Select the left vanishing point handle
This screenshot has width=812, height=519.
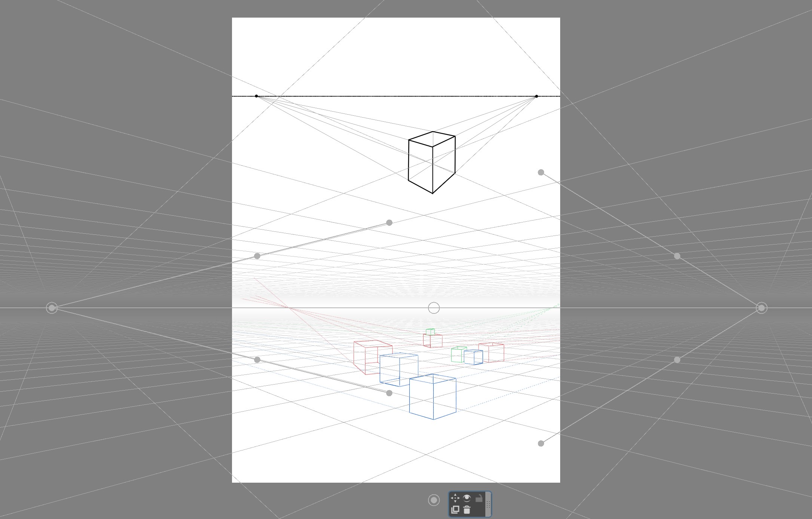tap(52, 308)
